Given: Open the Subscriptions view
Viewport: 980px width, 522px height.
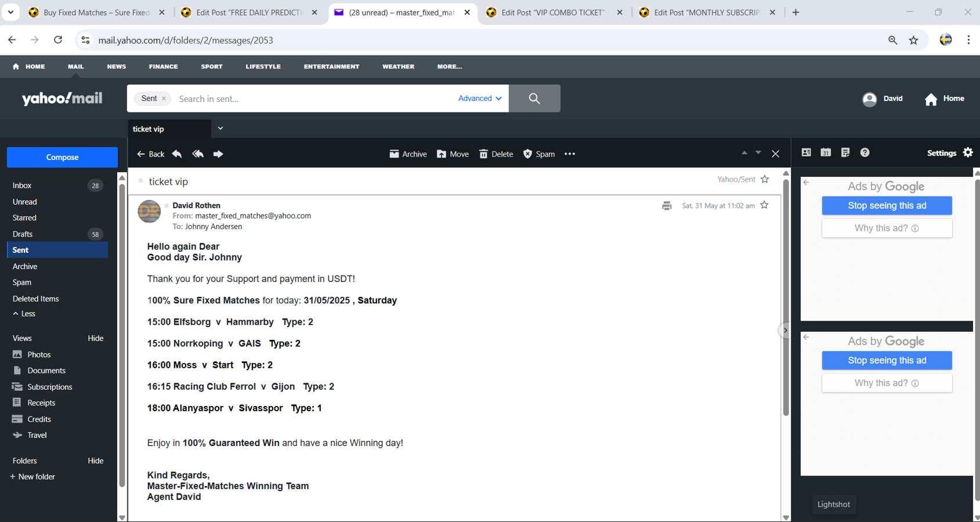Looking at the screenshot, I should (x=49, y=387).
